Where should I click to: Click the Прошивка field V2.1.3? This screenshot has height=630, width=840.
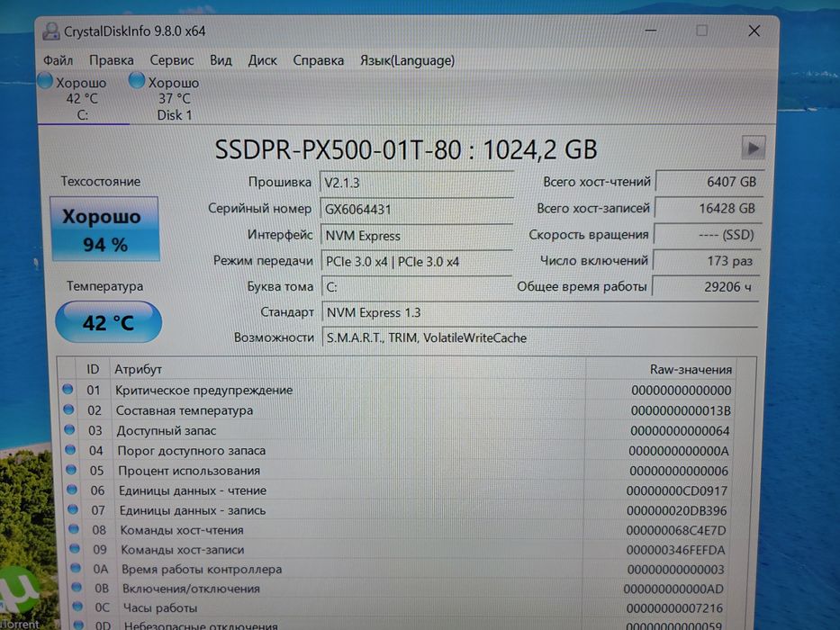pyautogui.click(x=417, y=183)
